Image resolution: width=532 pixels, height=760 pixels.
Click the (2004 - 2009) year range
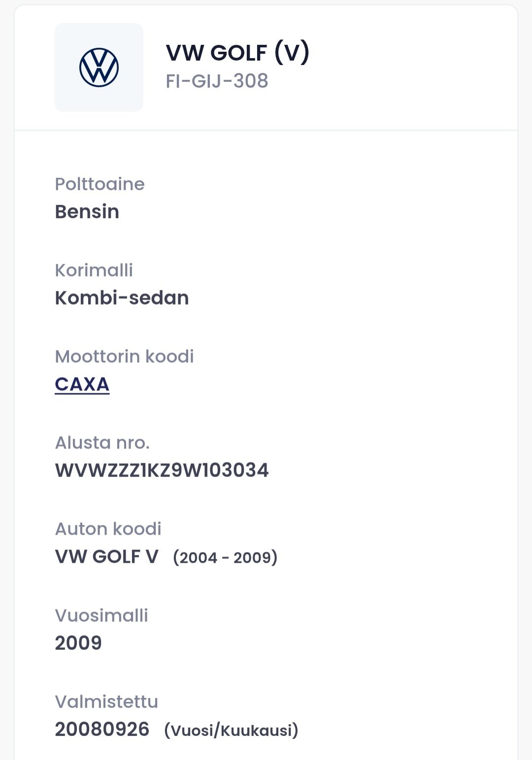point(225,557)
